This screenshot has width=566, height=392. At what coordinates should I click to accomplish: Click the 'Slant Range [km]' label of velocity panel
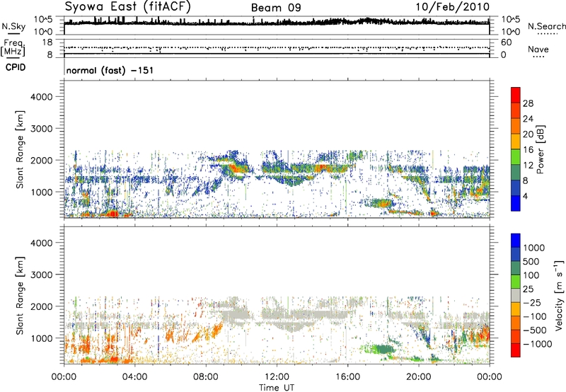[20, 296]
